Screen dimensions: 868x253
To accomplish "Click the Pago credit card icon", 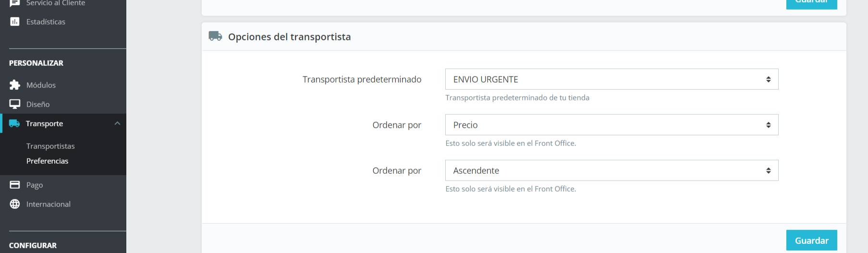I will click(15, 185).
